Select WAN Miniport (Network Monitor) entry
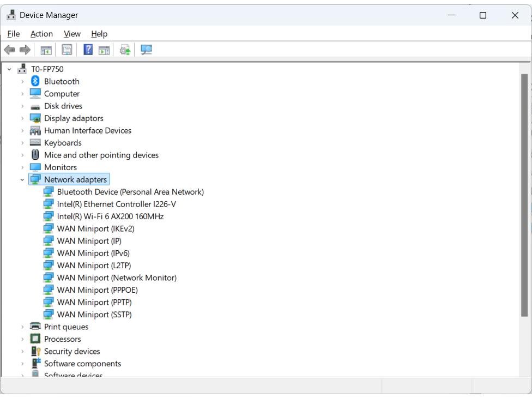 click(x=117, y=278)
